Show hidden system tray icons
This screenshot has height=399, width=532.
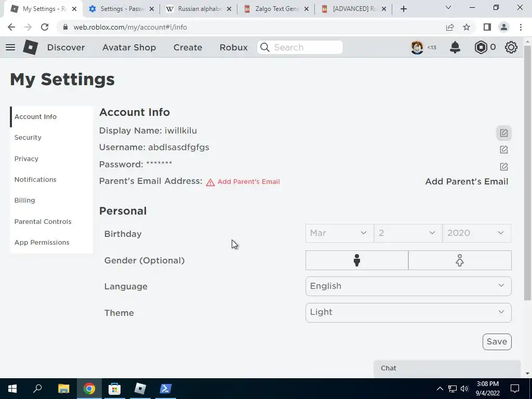click(x=440, y=389)
